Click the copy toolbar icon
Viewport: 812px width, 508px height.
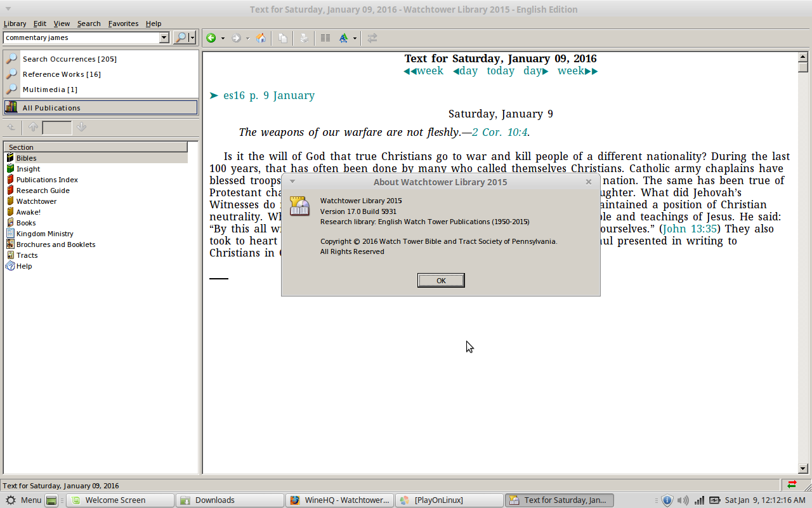[x=283, y=38]
